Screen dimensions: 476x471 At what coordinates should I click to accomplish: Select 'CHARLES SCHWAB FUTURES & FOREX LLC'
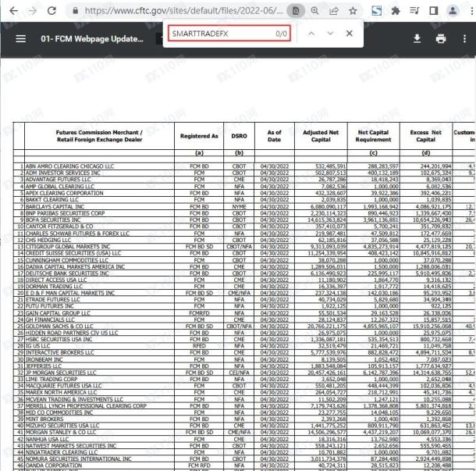[x=243, y=234]
